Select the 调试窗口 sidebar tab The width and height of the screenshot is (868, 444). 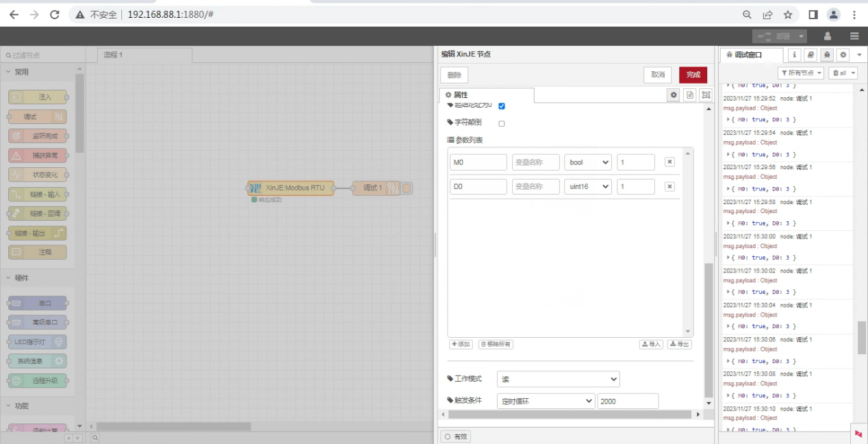coord(752,55)
